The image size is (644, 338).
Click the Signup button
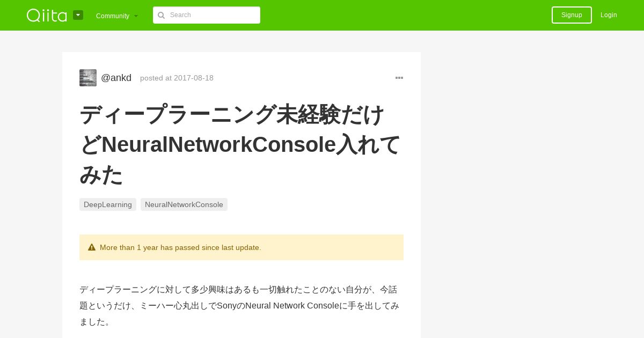click(572, 15)
